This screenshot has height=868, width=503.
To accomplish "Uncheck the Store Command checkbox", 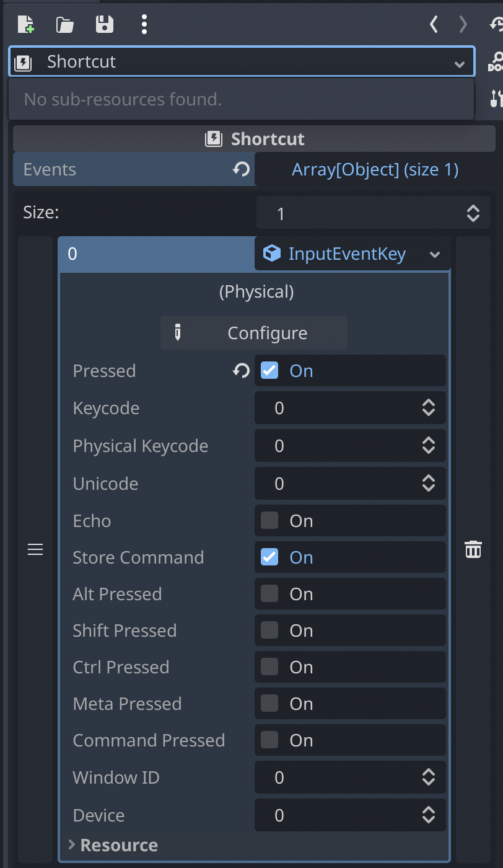I will (269, 557).
